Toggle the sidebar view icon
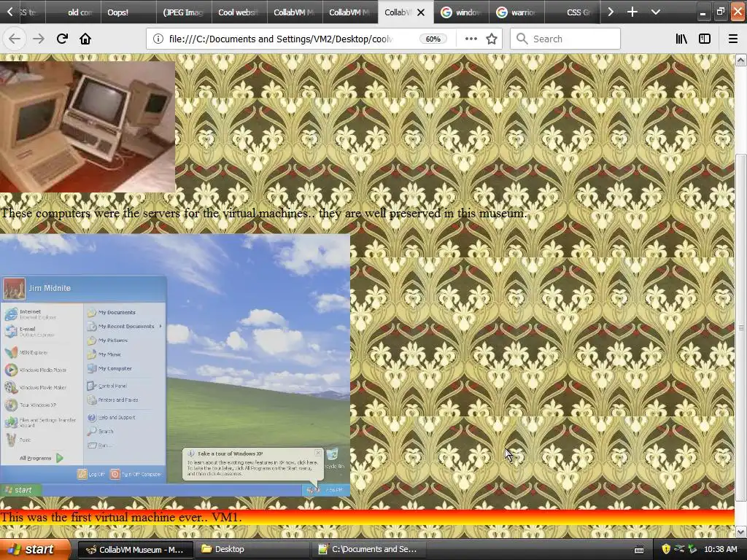 (705, 39)
